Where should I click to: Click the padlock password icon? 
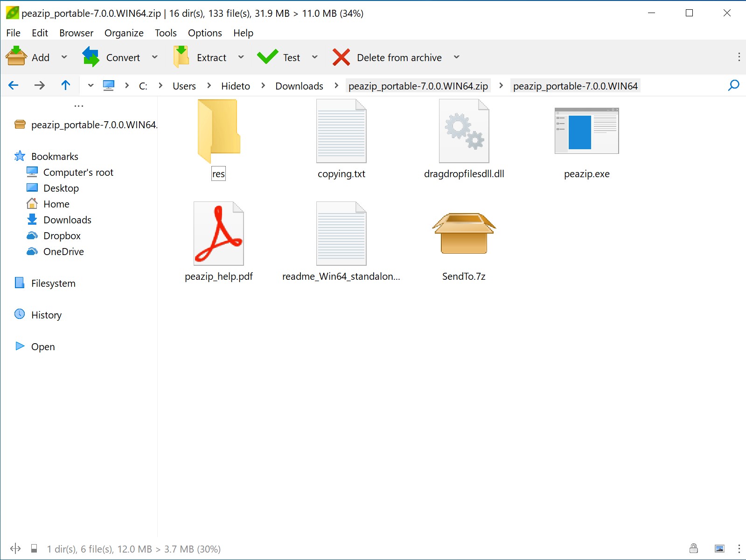point(694,548)
